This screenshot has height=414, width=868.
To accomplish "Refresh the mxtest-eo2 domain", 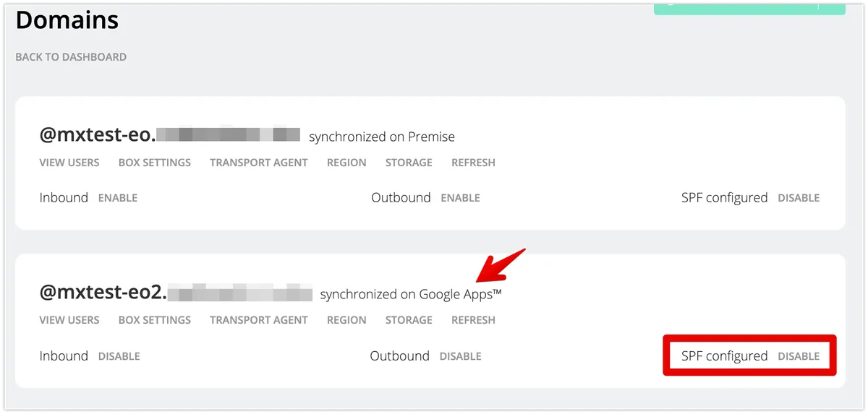I will click(473, 320).
